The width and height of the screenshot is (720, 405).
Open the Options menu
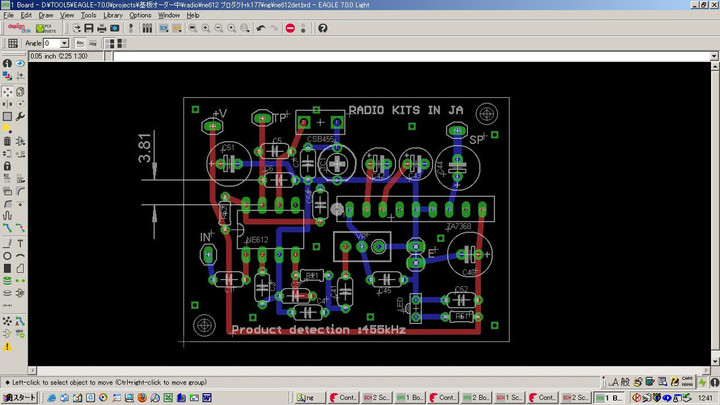(x=140, y=15)
